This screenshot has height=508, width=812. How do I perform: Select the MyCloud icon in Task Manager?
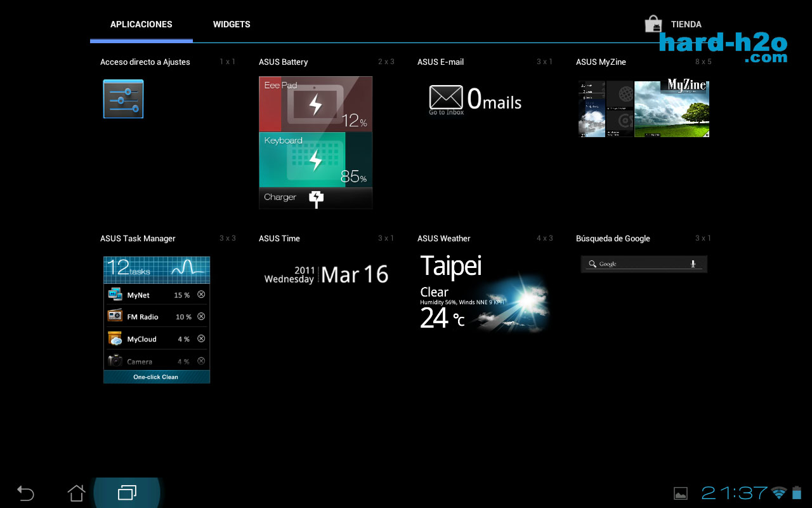(115, 338)
